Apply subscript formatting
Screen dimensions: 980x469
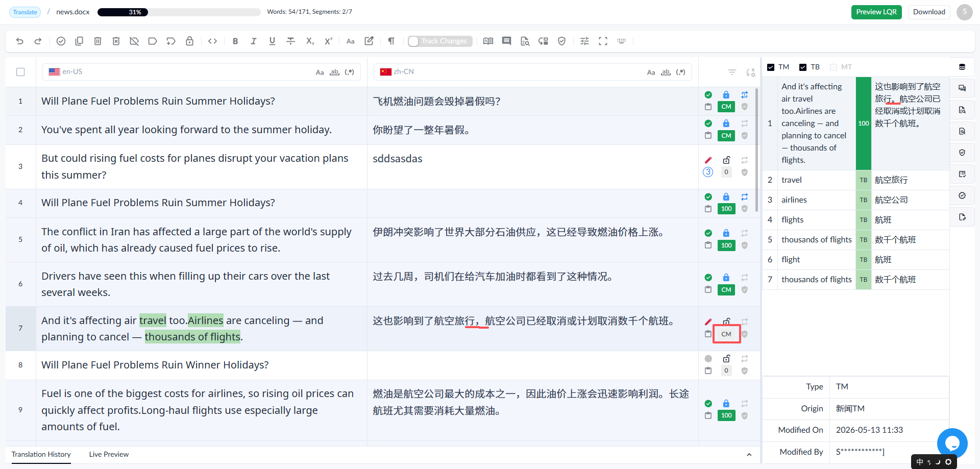point(310,41)
